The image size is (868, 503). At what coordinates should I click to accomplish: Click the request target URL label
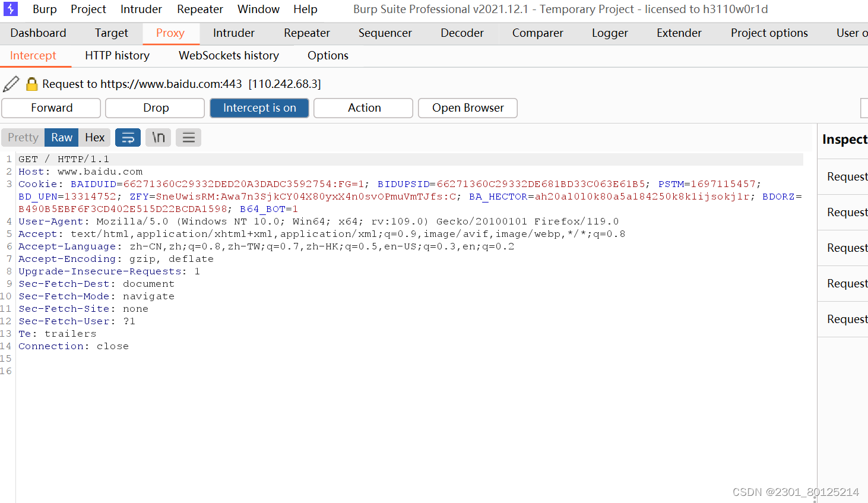click(182, 84)
